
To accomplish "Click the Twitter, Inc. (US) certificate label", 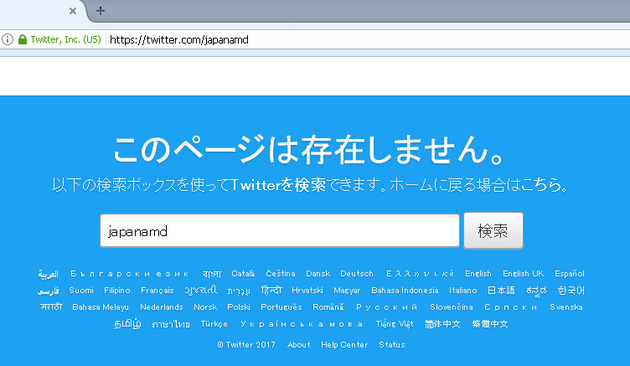I will [66, 39].
